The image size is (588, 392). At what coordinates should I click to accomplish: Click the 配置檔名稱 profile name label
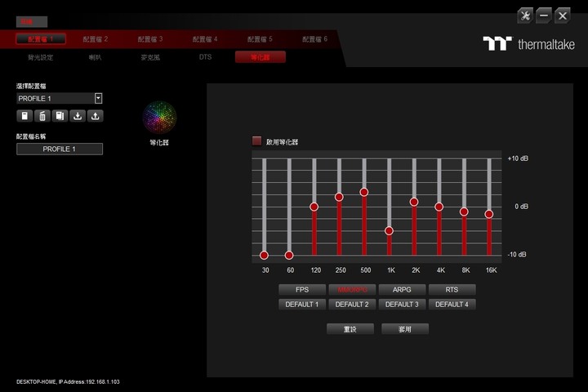tap(31, 136)
